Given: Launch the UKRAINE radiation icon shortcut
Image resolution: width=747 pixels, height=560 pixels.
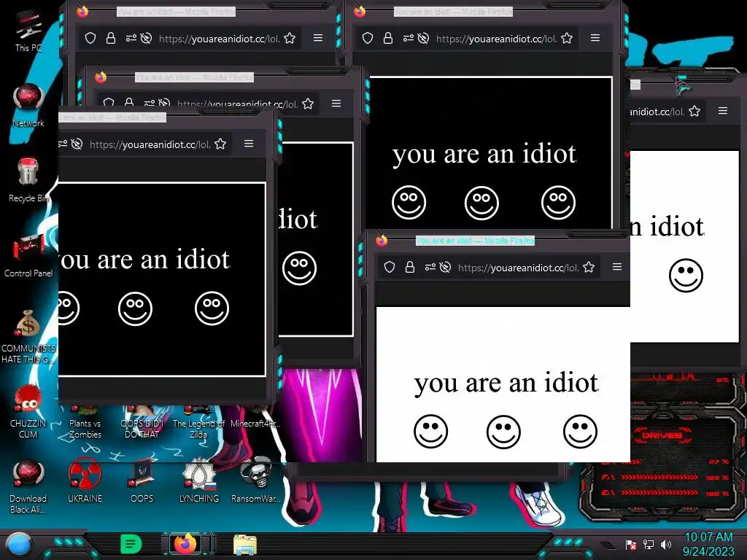Looking at the screenshot, I should [x=85, y=480].
